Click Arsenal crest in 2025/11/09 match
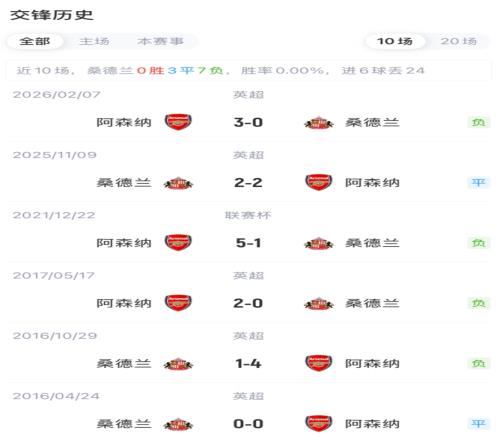This screenshot has width=500, height=440. (319, 182)
